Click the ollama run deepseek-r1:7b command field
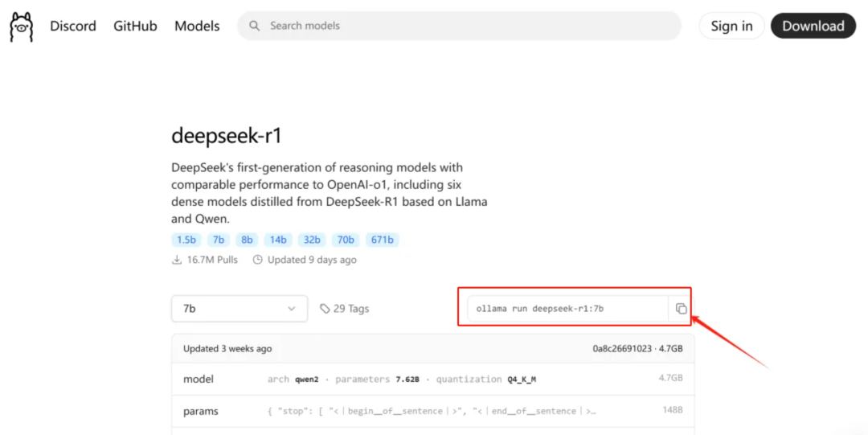 click(x=568, y=309)
